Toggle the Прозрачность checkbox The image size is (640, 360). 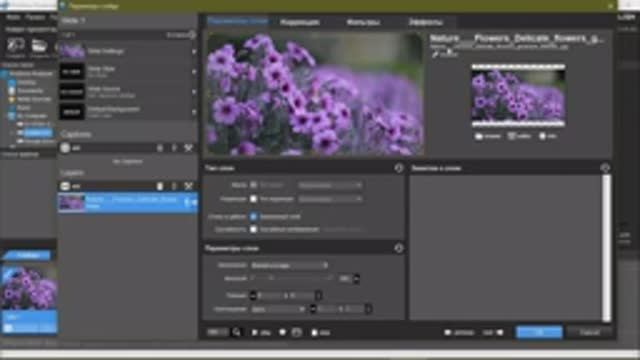point(253,229)
